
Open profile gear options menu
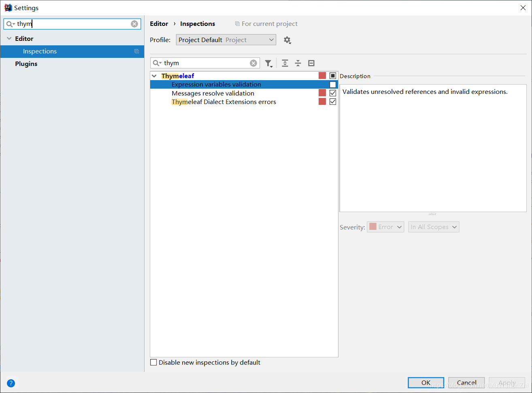(287, 40)
